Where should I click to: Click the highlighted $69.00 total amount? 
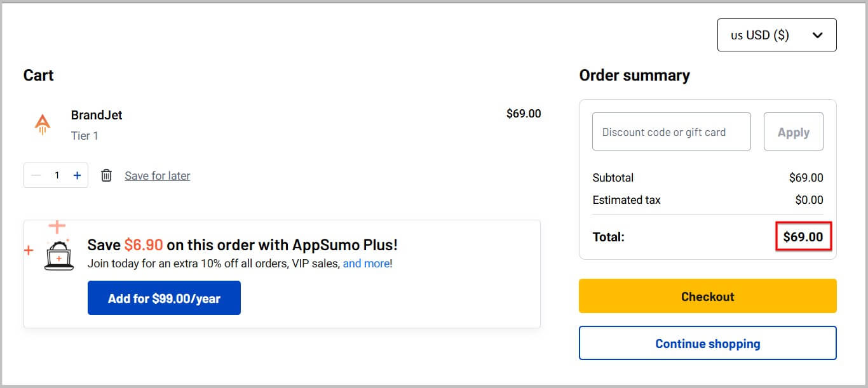803,236
